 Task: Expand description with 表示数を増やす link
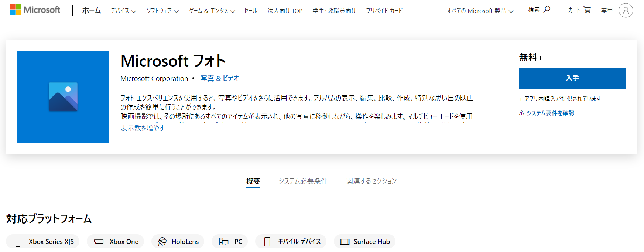click(x=143, y=128)
